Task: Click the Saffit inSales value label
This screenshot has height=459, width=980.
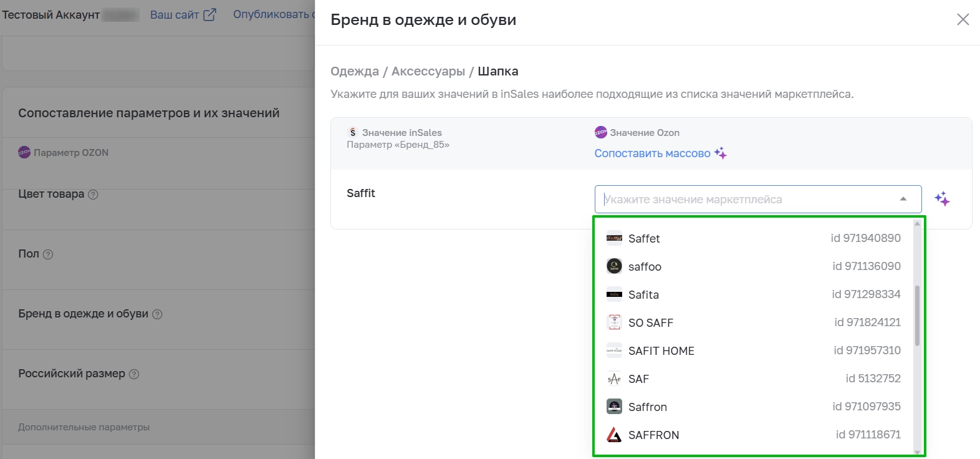Action: click(361, 193)
